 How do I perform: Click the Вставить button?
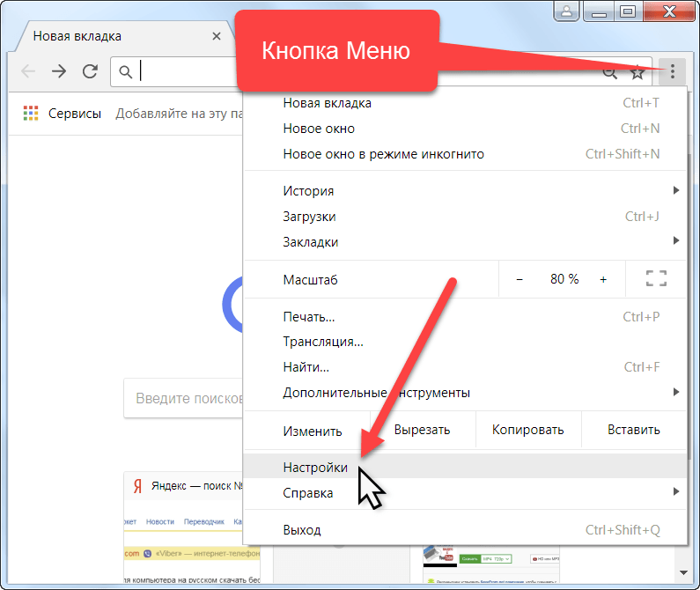pos(634,430)
